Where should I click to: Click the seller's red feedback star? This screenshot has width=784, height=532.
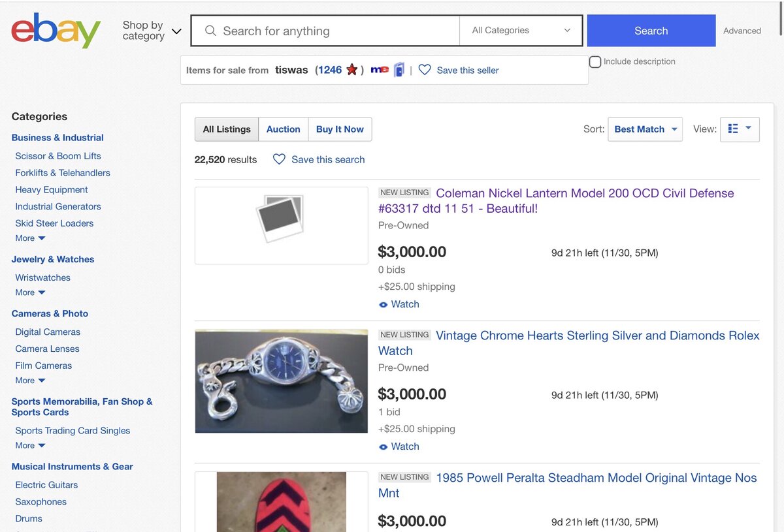(x=351, y=70)
